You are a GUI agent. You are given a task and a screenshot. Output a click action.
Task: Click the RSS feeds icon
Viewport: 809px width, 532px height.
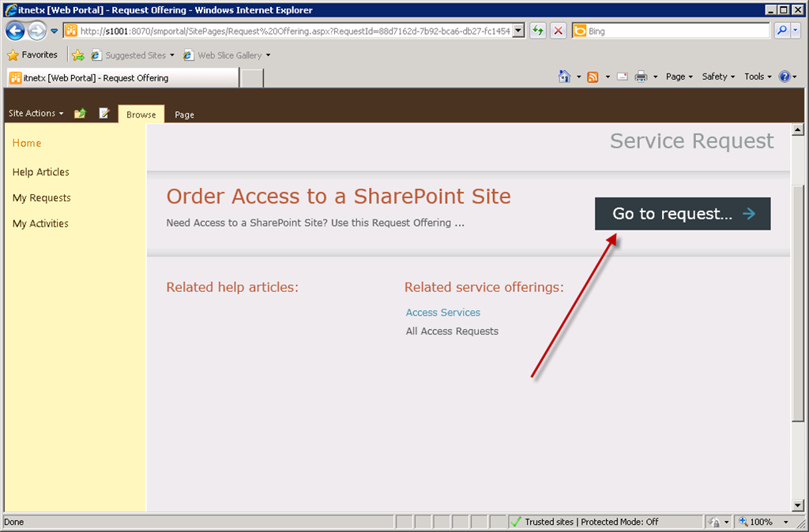tap(593, 77)
